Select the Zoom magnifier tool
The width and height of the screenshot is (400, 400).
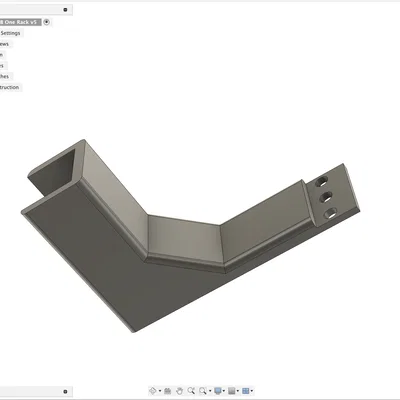point(191,391)
